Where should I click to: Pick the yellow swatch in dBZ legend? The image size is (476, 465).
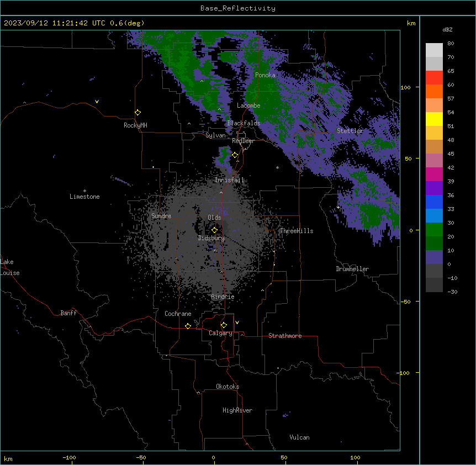[434, 119]
